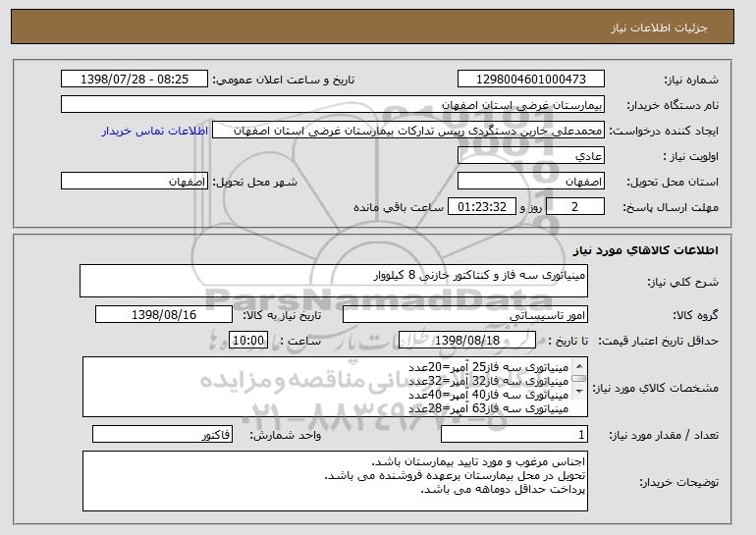The width and height of the screenshot is (756, 535).
Task: Select row مینیاتوری سه فاز32 آمپر=32عدد
Action: click(488, 381)
